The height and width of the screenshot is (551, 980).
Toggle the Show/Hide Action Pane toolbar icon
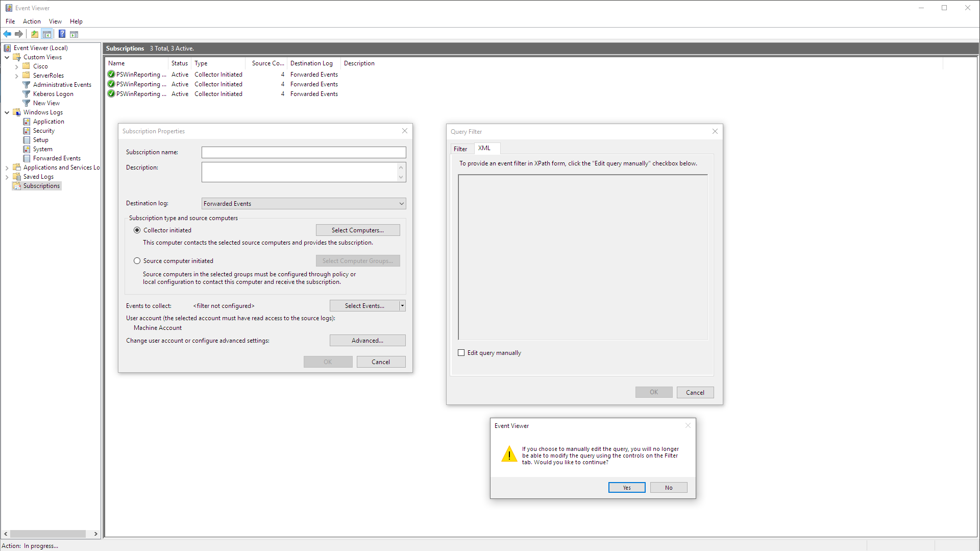[x=75, y=34]
